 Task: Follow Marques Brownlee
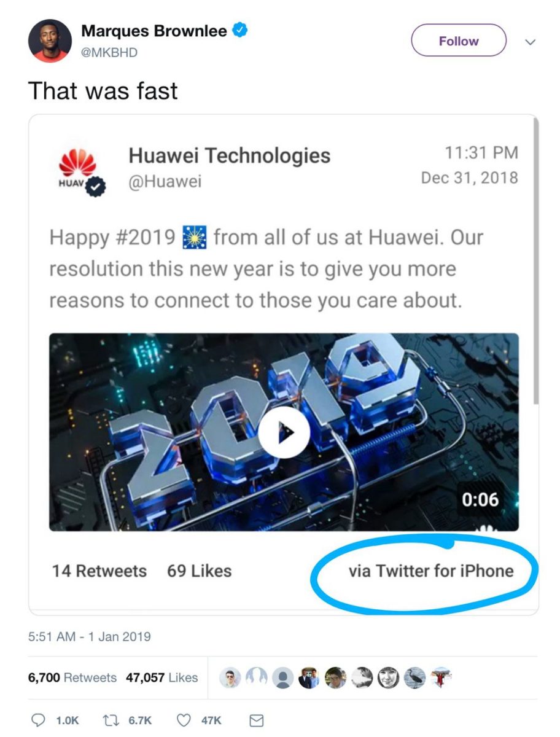point(458,41)
